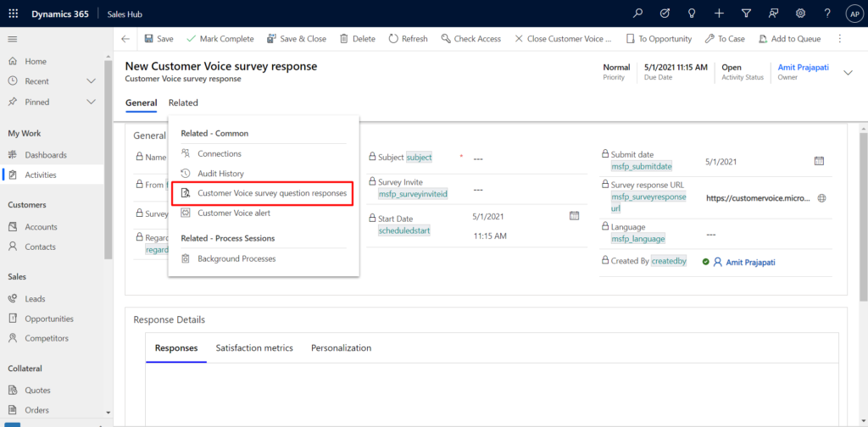Open the more commands overflow menu
The height and width of the screenshot is (427, 868).
840,39
